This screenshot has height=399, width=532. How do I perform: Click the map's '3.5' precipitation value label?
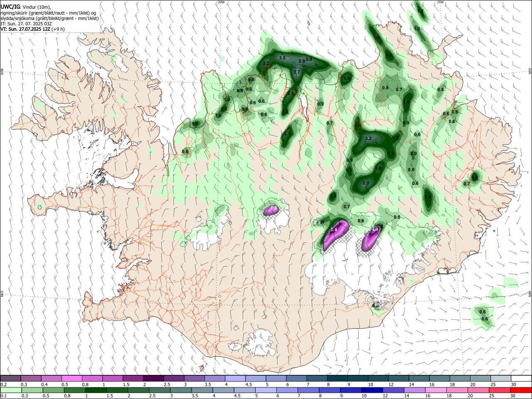point(282,58)
